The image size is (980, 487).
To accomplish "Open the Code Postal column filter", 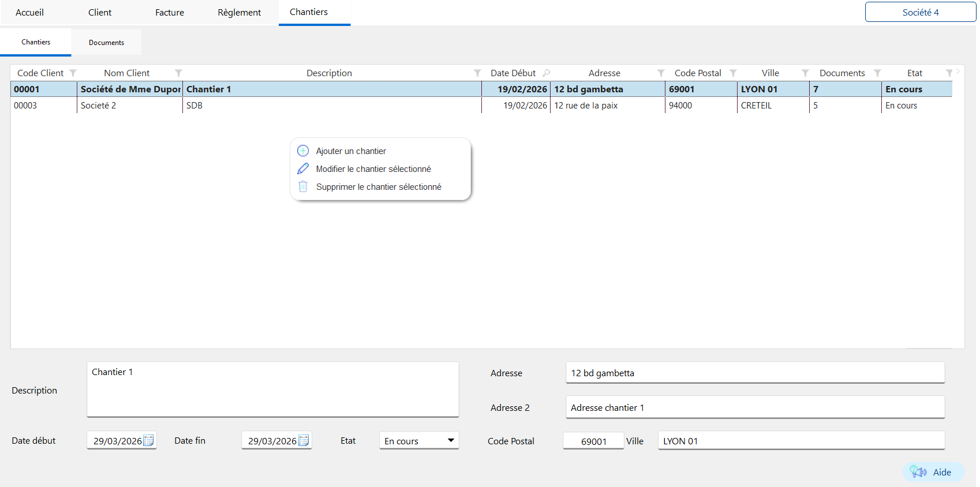I will (x=733, y=73).
